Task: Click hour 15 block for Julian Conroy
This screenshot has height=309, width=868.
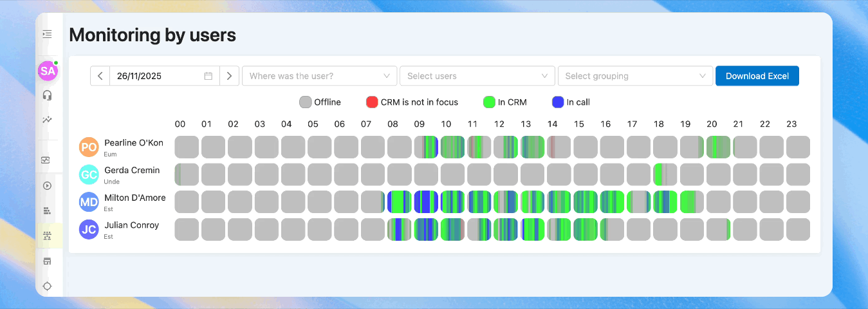Action: (x=586, y=229)
